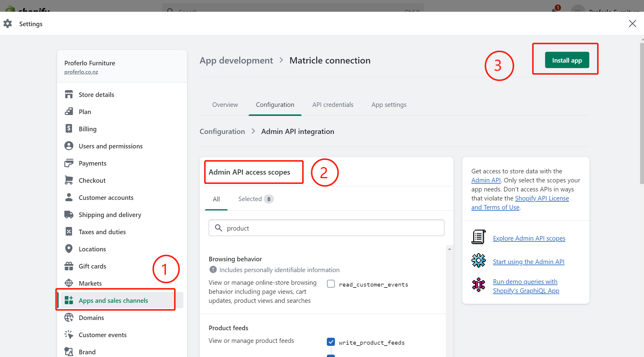Screen dimensions: 644x357
Task: Open Plan settings
Action: coord(122,112)
